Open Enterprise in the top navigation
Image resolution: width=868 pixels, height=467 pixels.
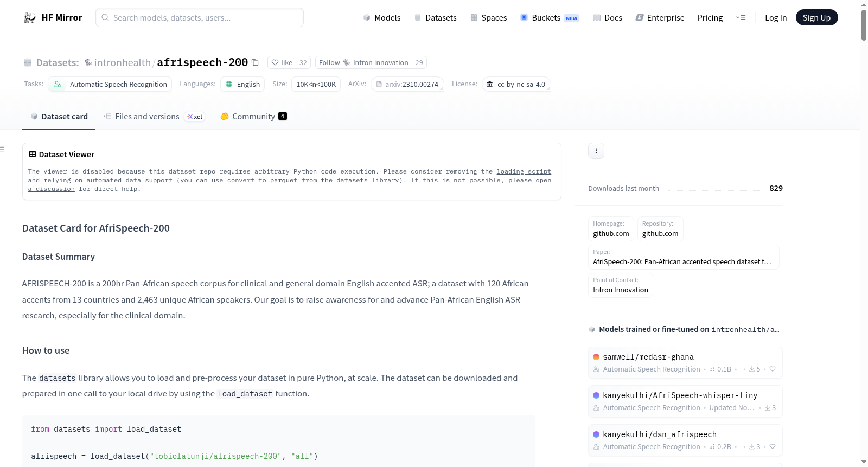(660, 18)
